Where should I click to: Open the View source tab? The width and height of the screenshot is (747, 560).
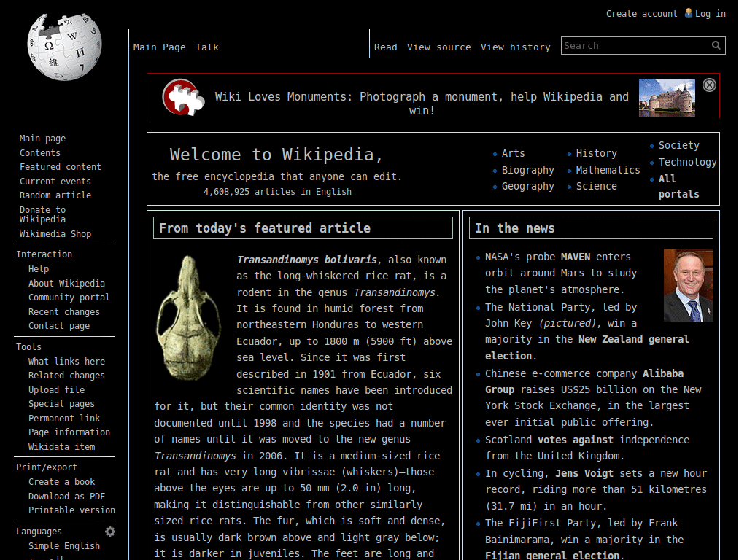(438, 47)
